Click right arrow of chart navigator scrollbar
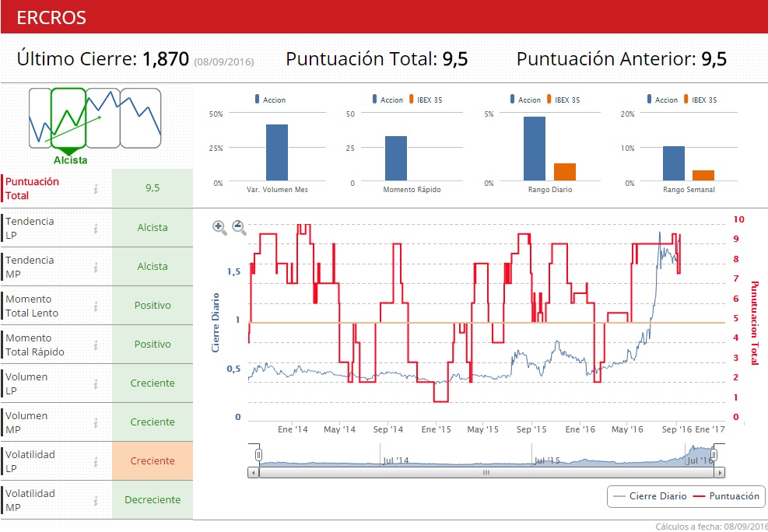 pyautogui.click(x=720, y=472)
